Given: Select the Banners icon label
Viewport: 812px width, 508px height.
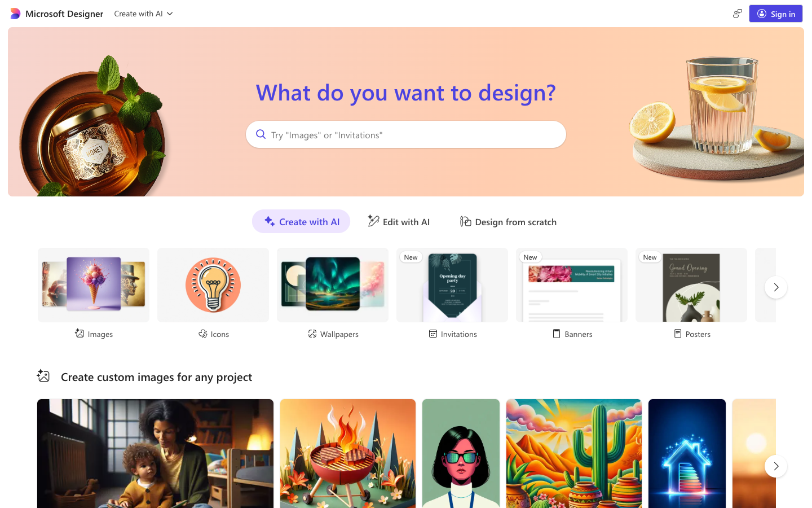Looking at the screenshot, I should (557, 334).
